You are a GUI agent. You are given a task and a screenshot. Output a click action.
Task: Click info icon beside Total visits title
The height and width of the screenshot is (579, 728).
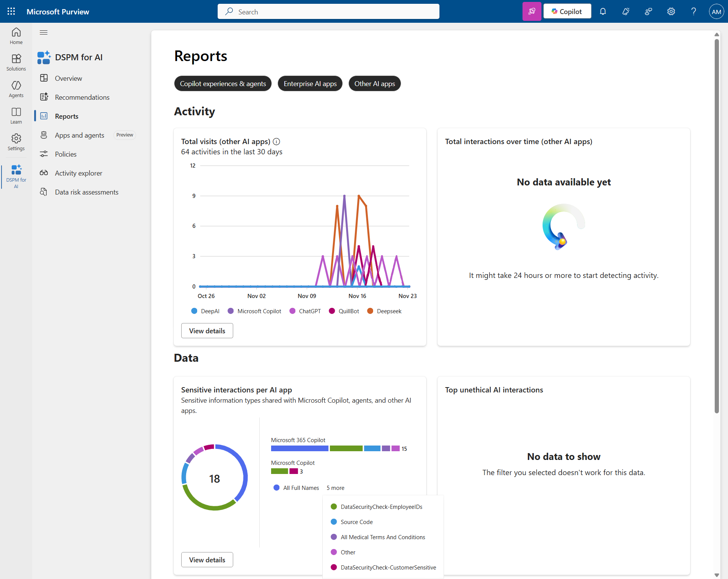[276, 141]
